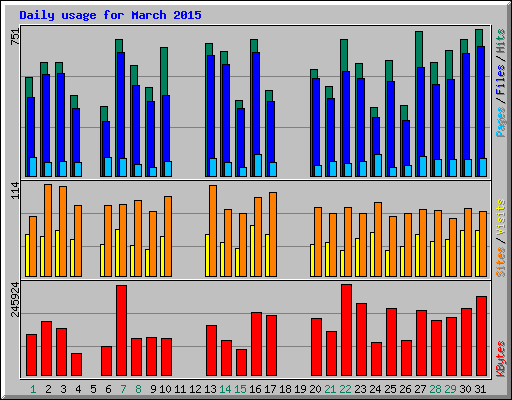Click the red KBytes bar for day 22

(346, 330)
